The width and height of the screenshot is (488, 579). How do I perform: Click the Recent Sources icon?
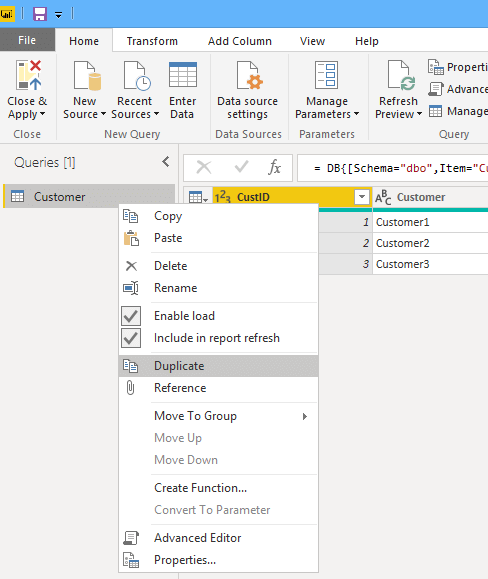click(137, 75)
